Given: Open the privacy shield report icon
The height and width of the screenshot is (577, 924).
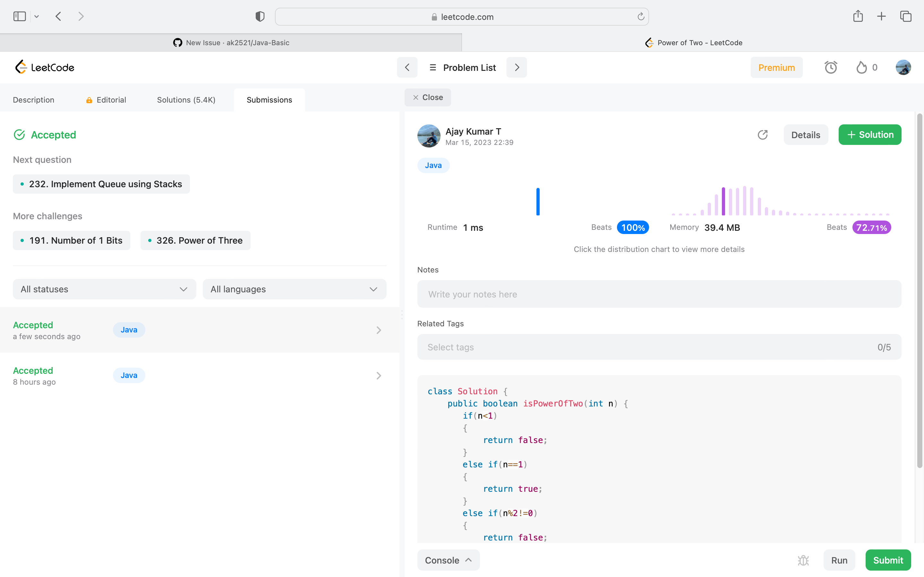Looking at the screenshot, I should tap(260, 16).
